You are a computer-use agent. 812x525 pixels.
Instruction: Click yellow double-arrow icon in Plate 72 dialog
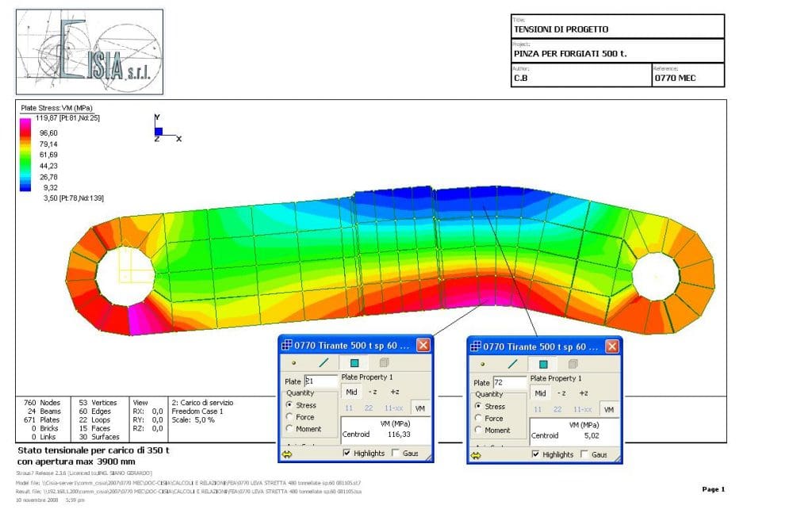pyautogui.click(x=476, y=455)
